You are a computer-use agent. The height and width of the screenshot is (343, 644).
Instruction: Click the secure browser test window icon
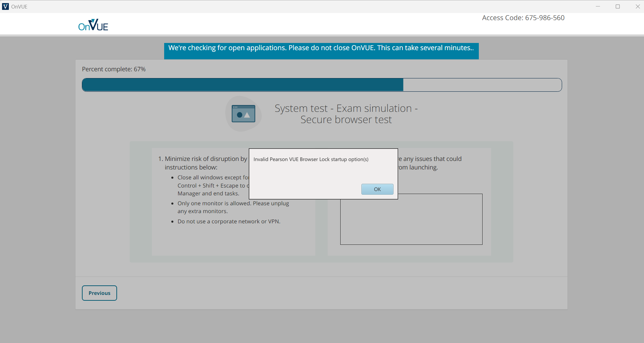tap(243, 114)
